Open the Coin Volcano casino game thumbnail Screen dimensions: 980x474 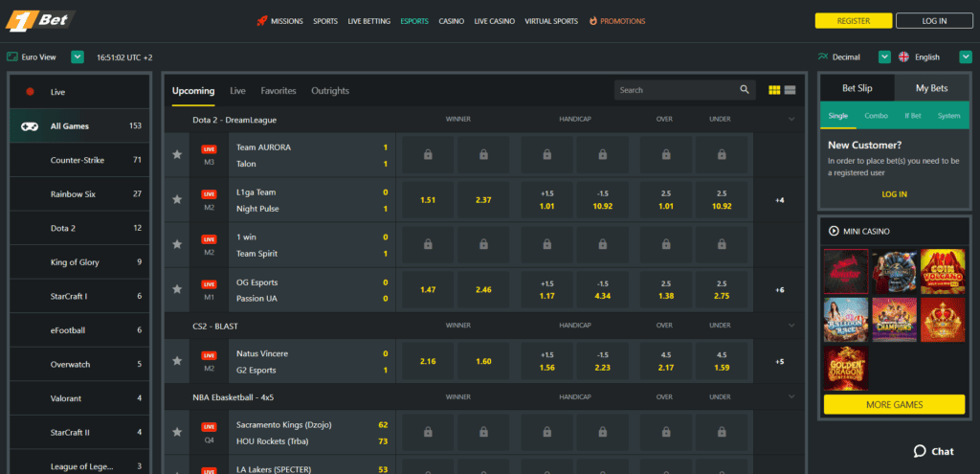[x=943, y=271]
